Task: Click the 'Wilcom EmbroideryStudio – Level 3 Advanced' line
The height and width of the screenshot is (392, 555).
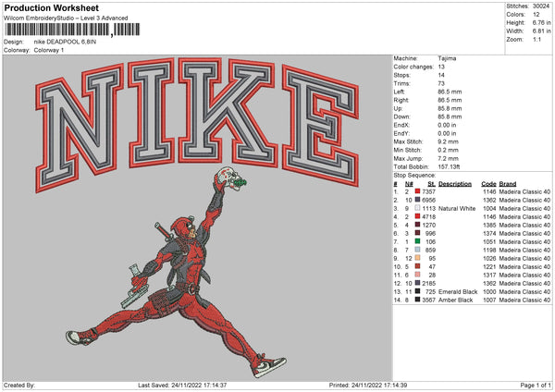Action: [66, 18]
